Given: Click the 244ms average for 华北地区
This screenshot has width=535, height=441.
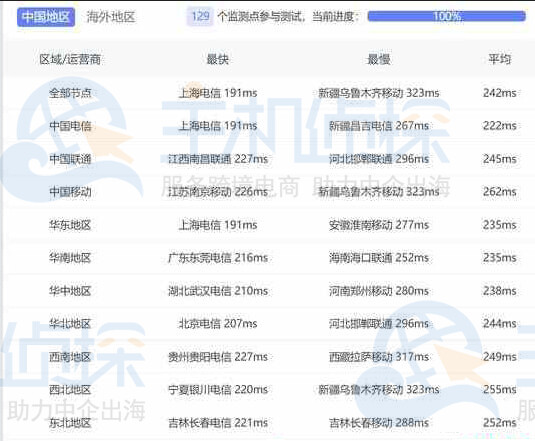Looking at the screenshot, I should (500, 323).
